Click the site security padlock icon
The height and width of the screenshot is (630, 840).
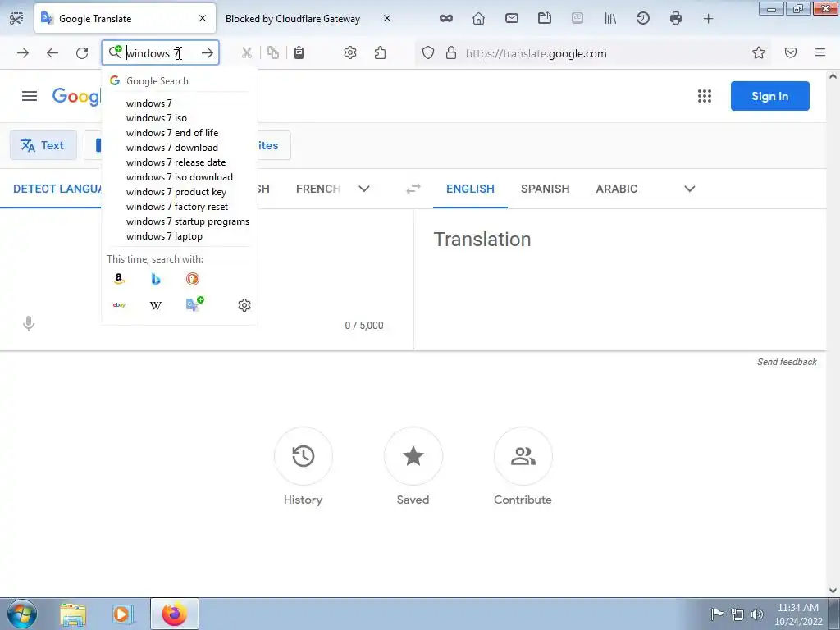click(x=451, y=53)
